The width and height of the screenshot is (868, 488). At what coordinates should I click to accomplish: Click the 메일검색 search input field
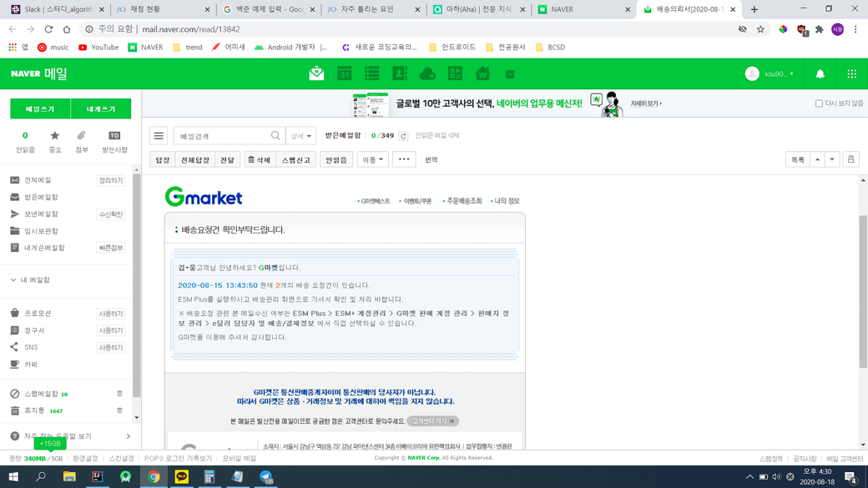223,136
